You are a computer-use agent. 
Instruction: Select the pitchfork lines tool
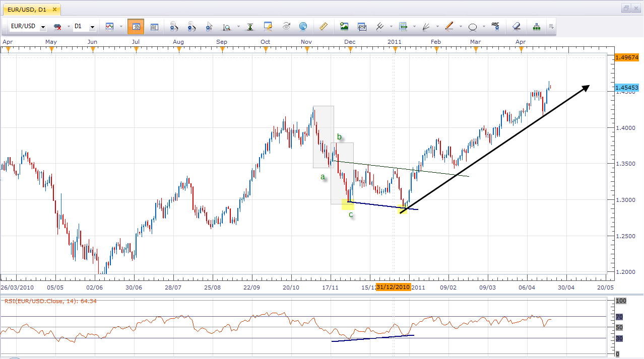point(380,27)
